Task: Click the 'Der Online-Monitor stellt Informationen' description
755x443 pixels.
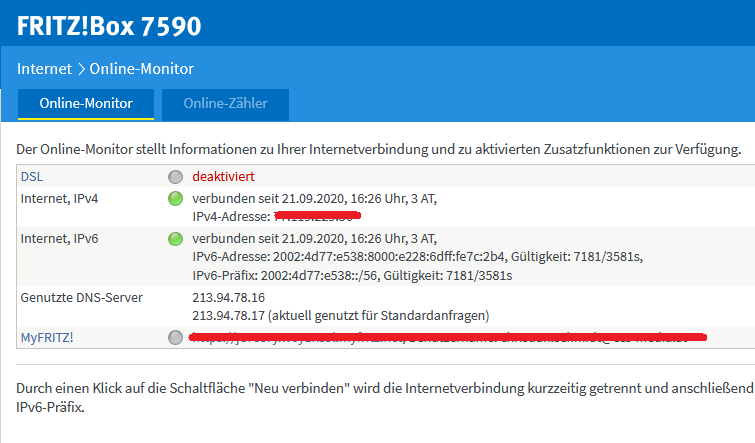Action: (x=378, y=149)
